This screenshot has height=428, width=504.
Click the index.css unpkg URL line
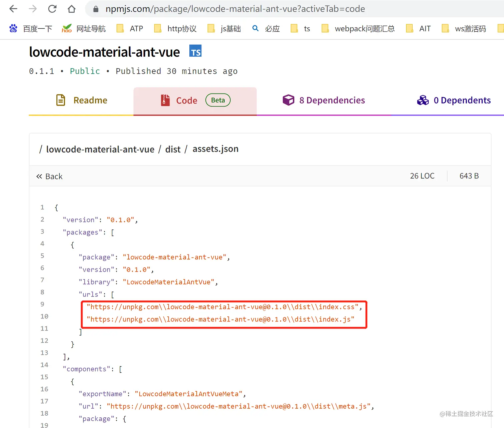[224, 307]
